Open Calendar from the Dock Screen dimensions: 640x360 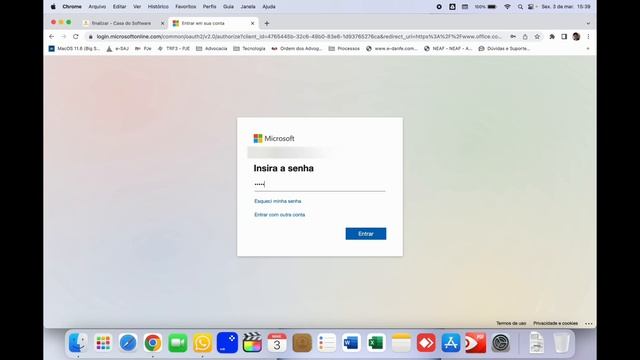pyautogui.click(x=277, y=343)
